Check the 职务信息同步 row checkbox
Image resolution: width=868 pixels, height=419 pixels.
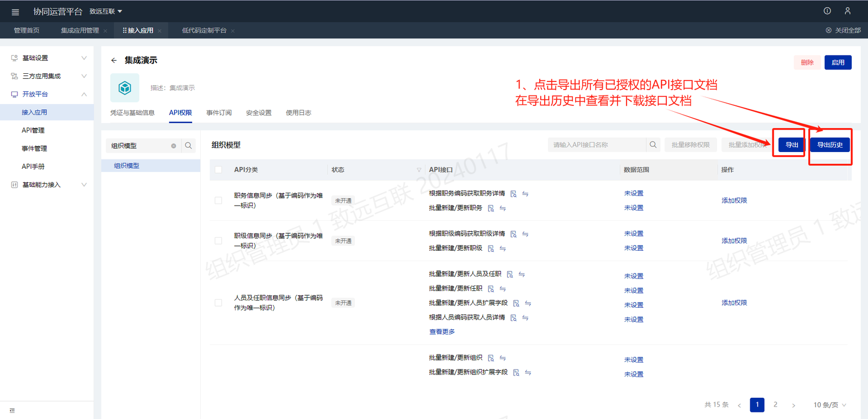click(x=219, y=201)
